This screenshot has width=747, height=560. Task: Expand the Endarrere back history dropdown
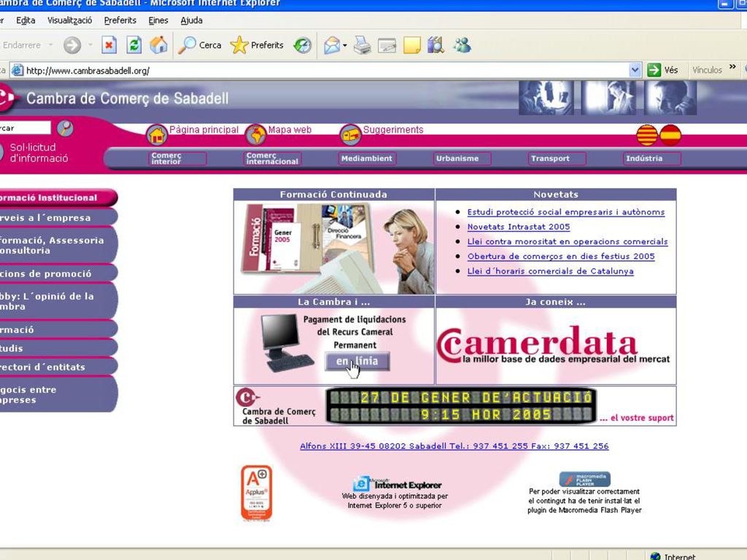(x=50, y=45)
